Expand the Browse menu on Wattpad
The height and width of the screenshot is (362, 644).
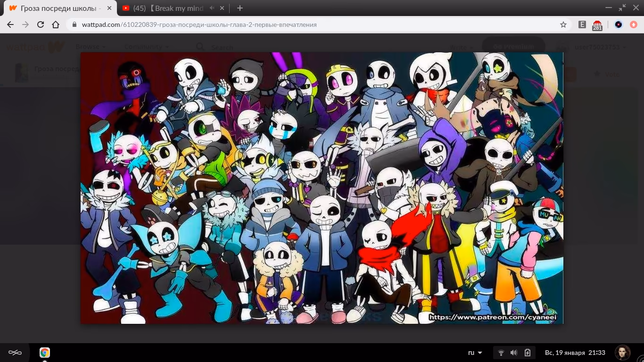(x=91, y=47)
